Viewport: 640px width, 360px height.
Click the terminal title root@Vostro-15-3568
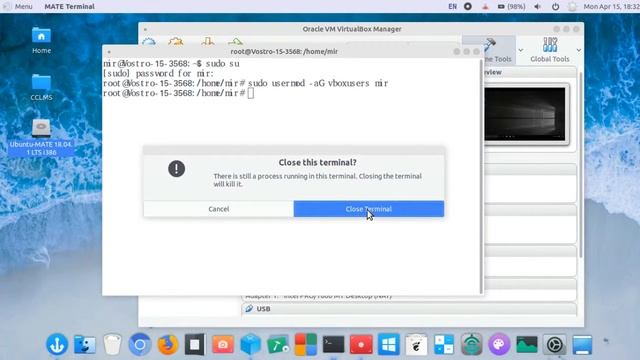coord(284,51)
